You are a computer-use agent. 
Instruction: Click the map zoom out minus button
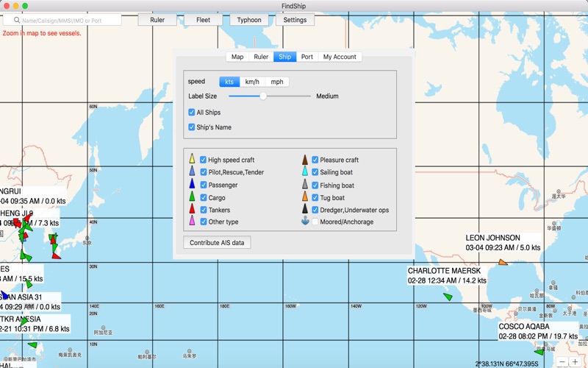tap(562, 362)
